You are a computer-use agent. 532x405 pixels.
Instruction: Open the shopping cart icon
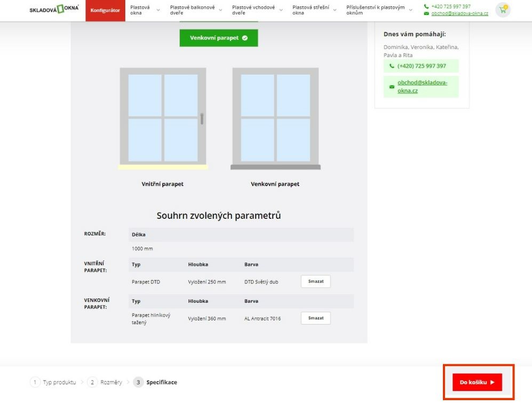coord(502,10)
